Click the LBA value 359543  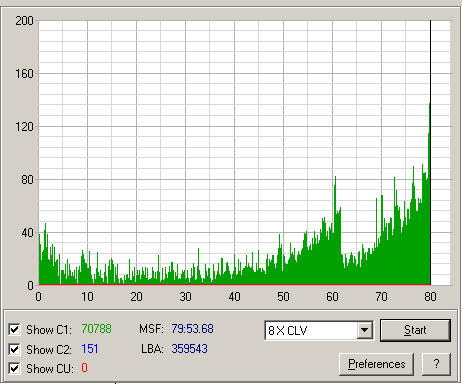pyautogui.click(x=189, y=349)
